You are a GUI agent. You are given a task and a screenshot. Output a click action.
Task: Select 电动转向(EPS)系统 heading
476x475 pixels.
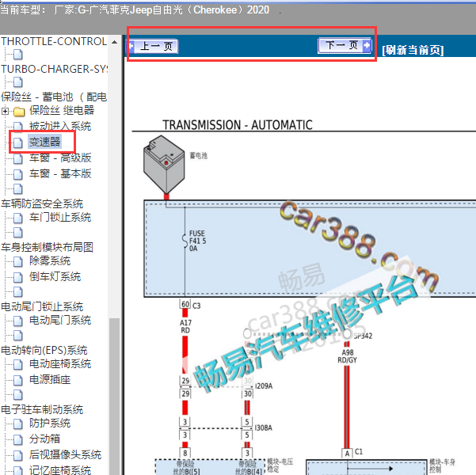44,350
